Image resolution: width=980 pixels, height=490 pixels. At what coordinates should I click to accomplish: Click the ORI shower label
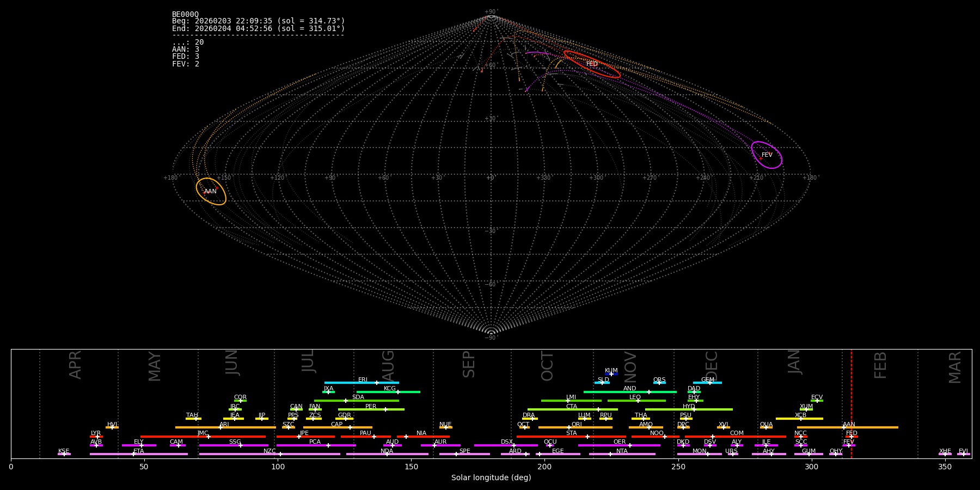tap(577, 424)
